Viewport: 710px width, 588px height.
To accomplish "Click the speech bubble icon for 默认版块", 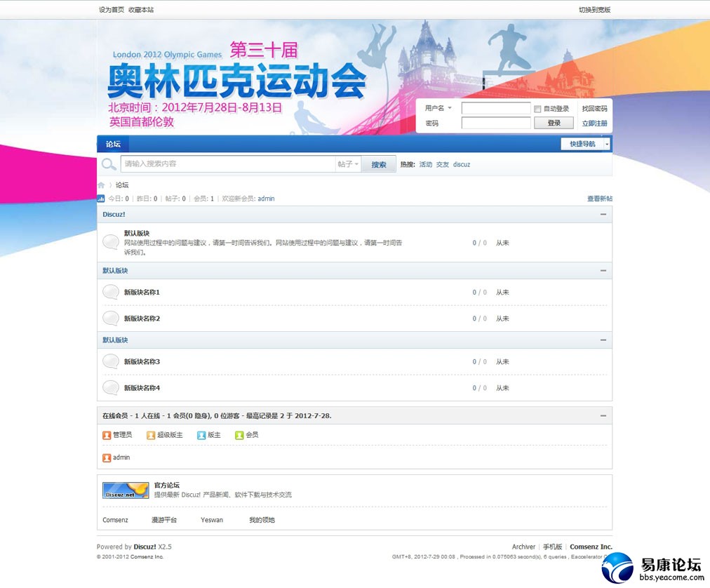I will pos(111,242).
